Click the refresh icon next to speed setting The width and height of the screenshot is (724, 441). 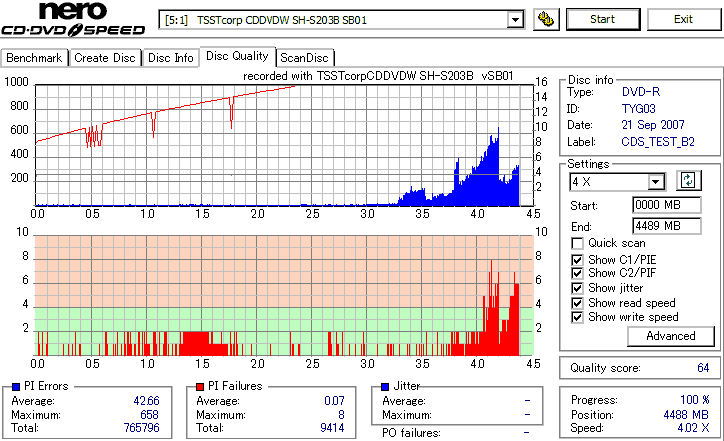tap(688, 181)
